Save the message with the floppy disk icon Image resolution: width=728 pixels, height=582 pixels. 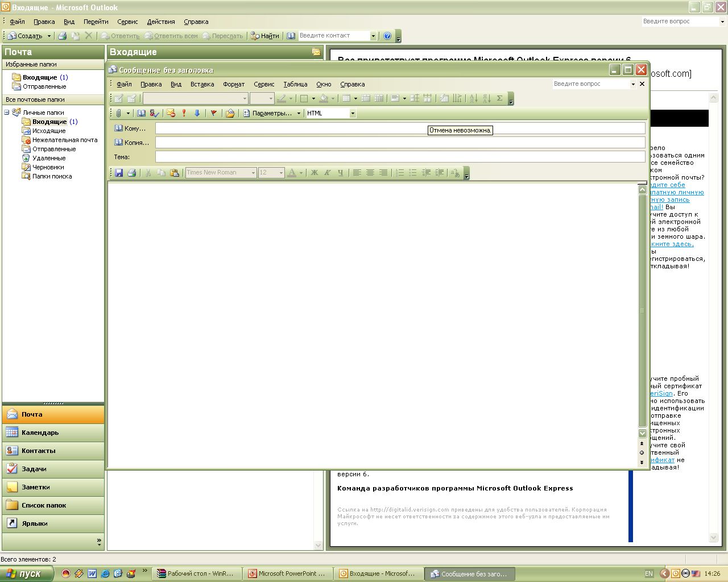(119, 173)
